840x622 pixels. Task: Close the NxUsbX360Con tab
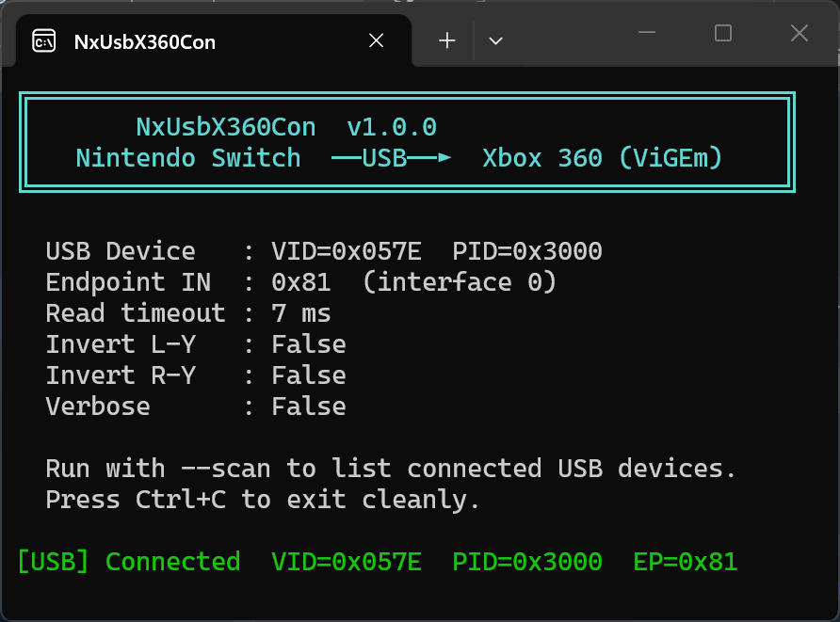click(376, 40)
